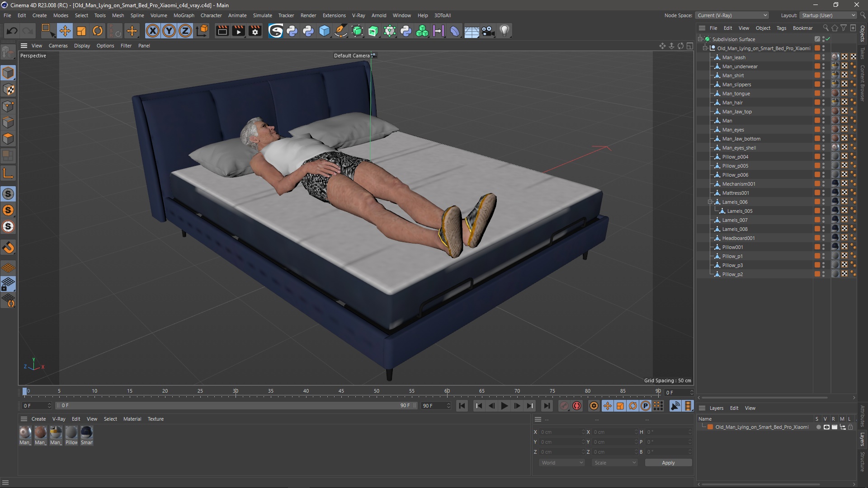Image resolution: width=868 pixels, height=488 pixels.
Task: Open Edit Render Settings icon
Action: click(x=255, y=31)
